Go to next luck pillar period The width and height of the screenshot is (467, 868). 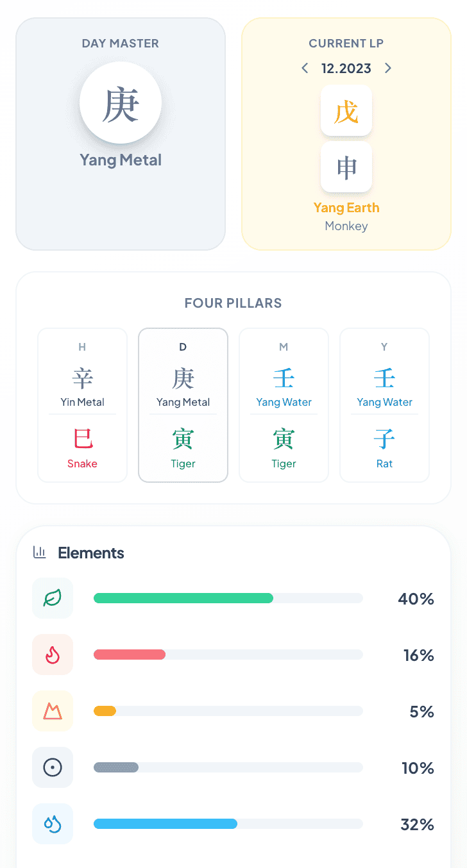(387, 68)
